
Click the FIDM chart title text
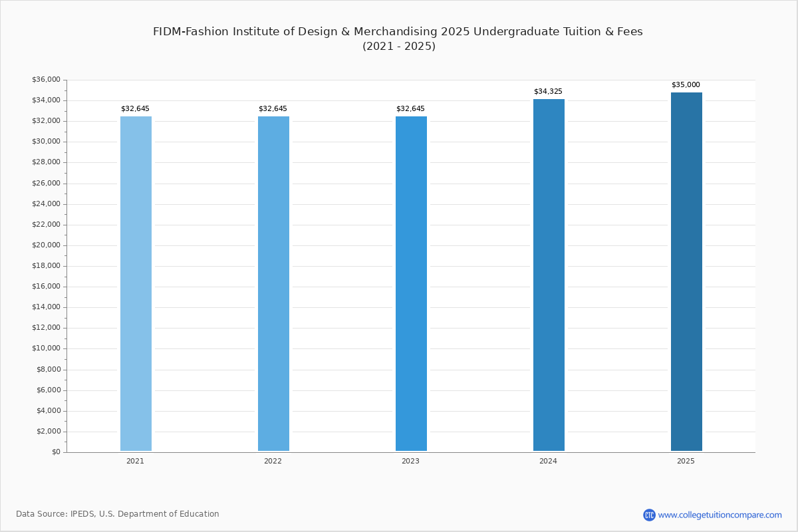pos(398,31)
